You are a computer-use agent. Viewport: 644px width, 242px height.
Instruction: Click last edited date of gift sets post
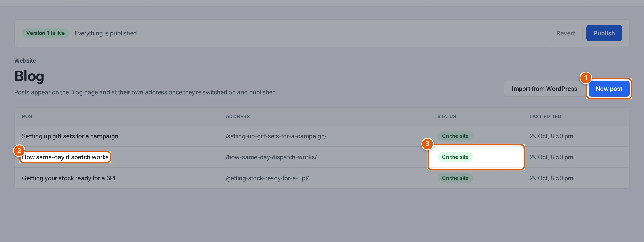tap(551, 136)
